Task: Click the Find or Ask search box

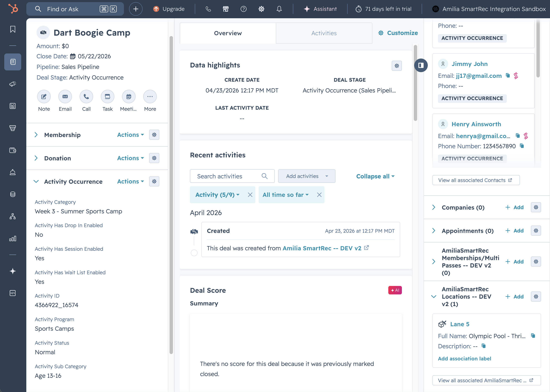Action: click(x=75, y=9)
